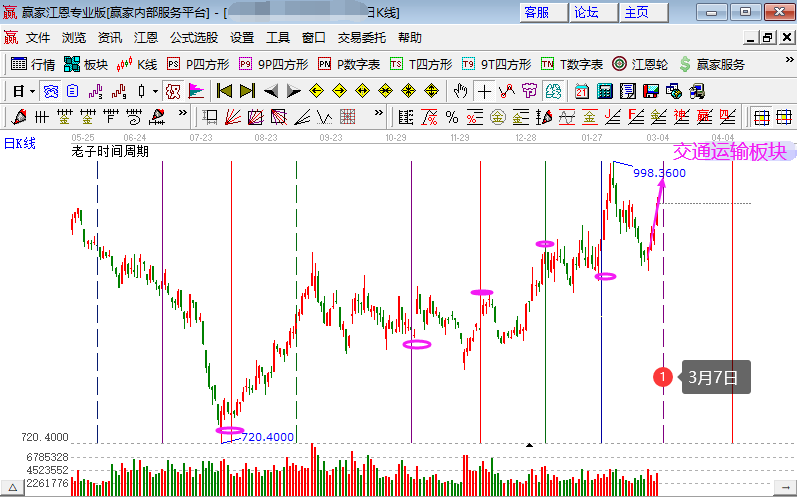Click the red sine wave icon
Image resolution: width=797 pixels, height=497 pixels.
click(567, 117)
